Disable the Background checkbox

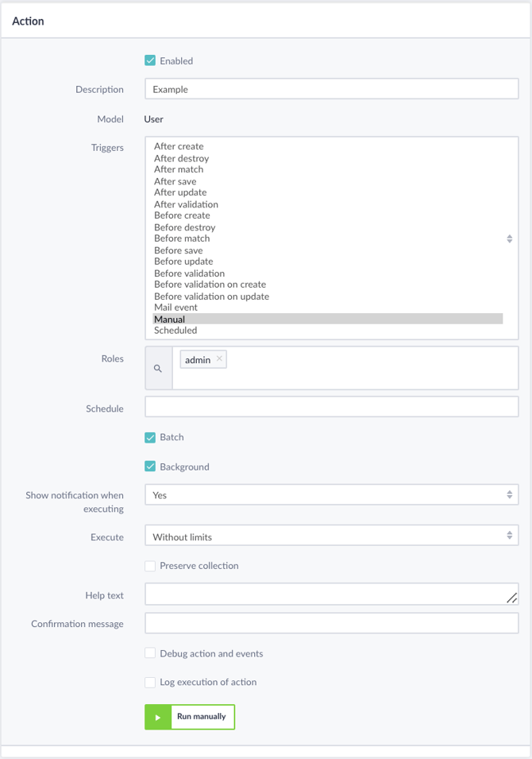(150, 467)
